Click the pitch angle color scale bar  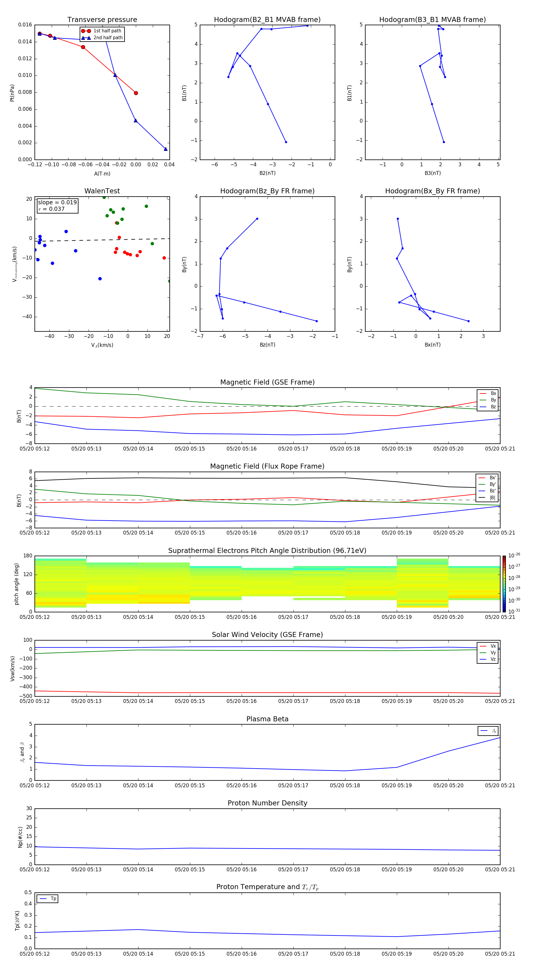504,584
